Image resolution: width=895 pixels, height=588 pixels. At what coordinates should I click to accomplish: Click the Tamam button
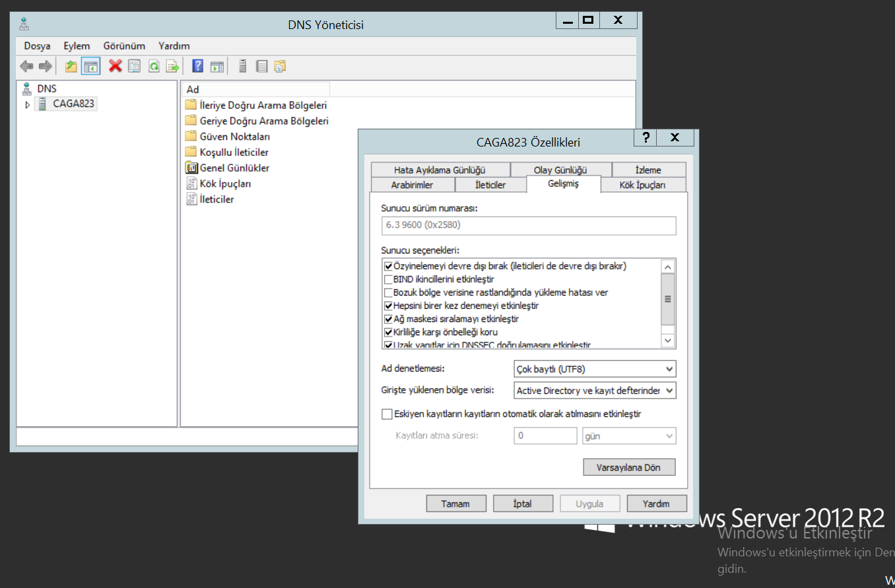[455, 504]
